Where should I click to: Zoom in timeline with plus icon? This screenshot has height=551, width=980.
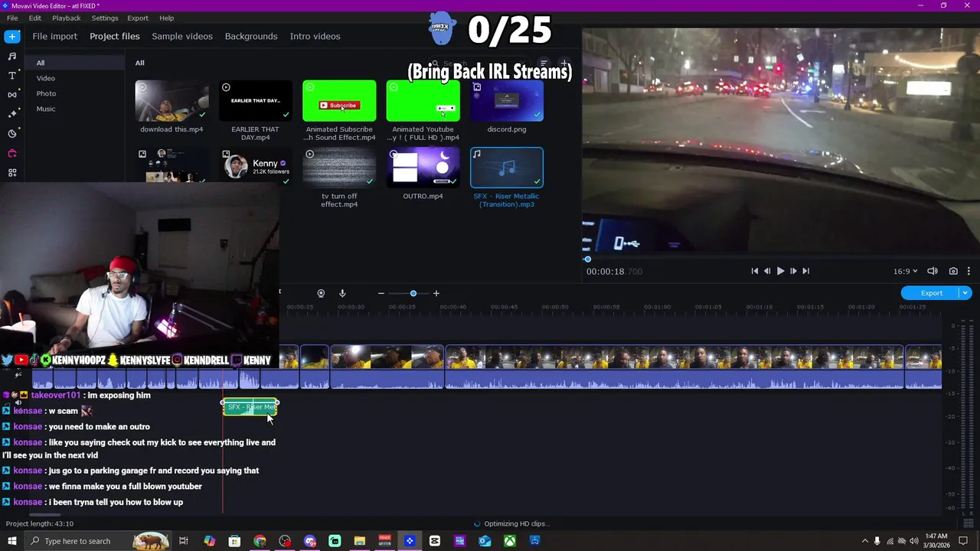[436, 293]
